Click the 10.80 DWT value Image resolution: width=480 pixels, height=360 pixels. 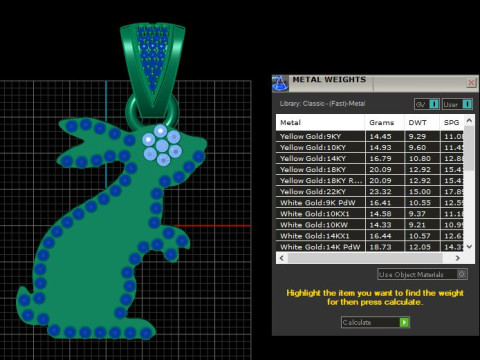(x=420, y=158)
